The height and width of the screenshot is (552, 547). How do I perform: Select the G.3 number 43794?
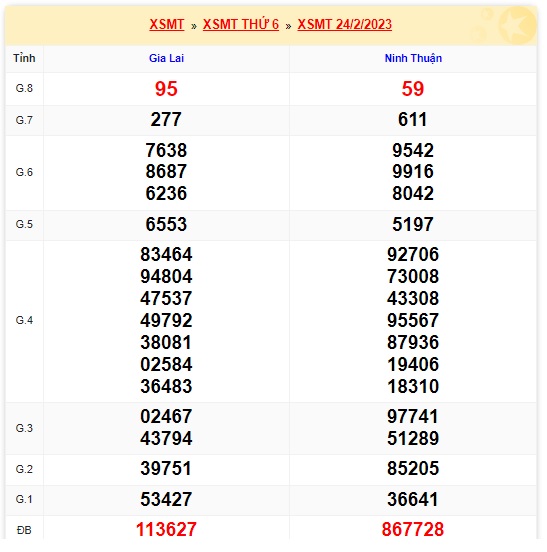(166, 438)
